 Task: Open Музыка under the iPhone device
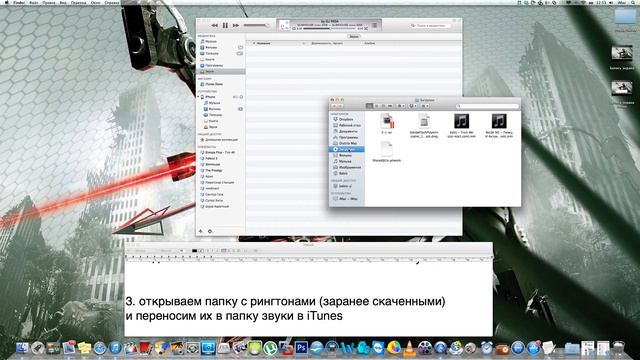click(214, 103)
